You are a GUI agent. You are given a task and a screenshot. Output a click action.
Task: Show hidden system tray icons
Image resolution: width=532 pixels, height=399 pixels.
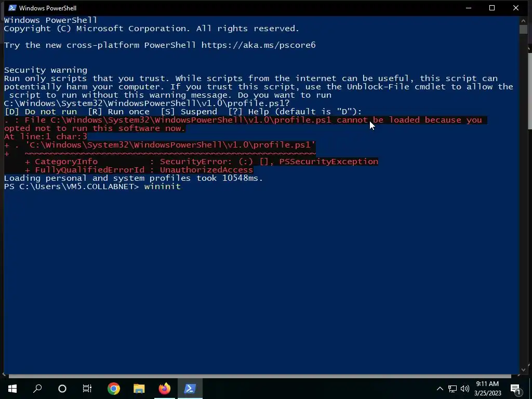tap(440, 389)
